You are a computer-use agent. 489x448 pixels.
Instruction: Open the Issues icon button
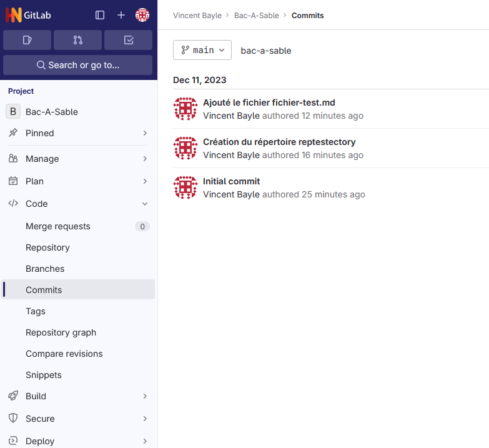(27, 40)
